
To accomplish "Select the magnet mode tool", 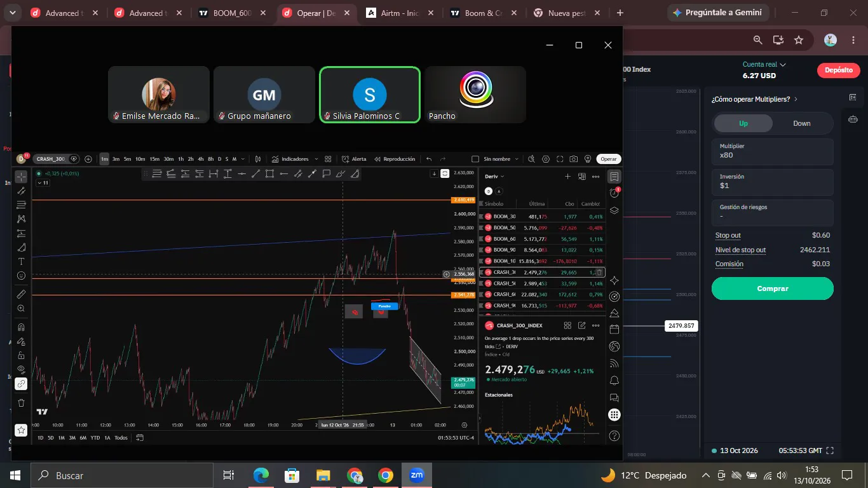I will [21, 327].
